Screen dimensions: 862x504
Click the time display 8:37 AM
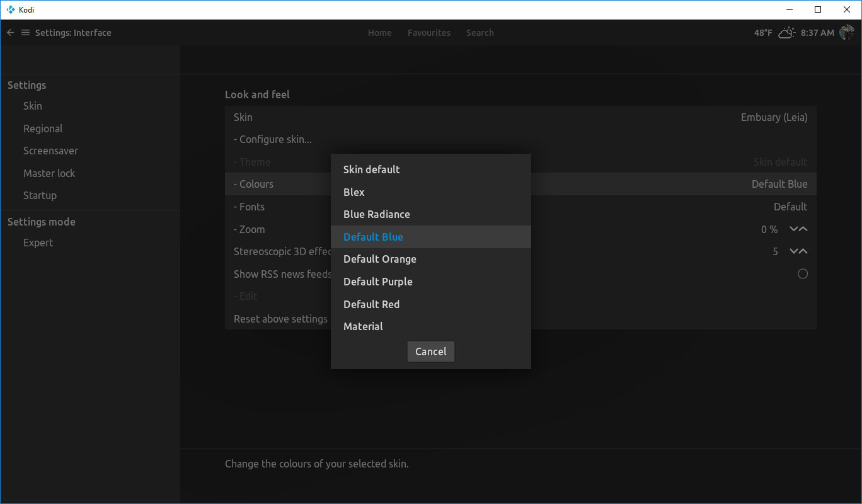pyautogui.click(x=817, y=33)
